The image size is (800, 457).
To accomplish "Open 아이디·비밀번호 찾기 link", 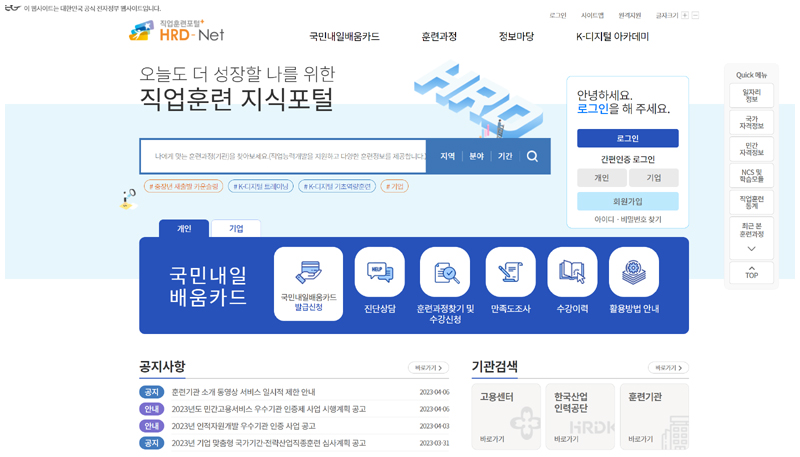I will point(628,219).
